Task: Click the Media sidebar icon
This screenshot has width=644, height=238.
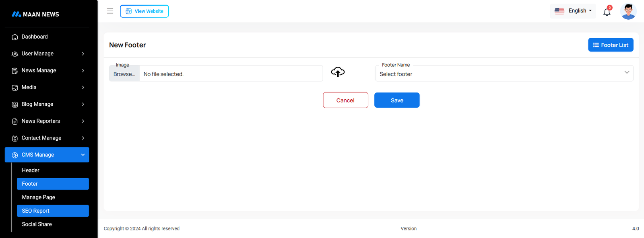Action: (x=15, y=88)
